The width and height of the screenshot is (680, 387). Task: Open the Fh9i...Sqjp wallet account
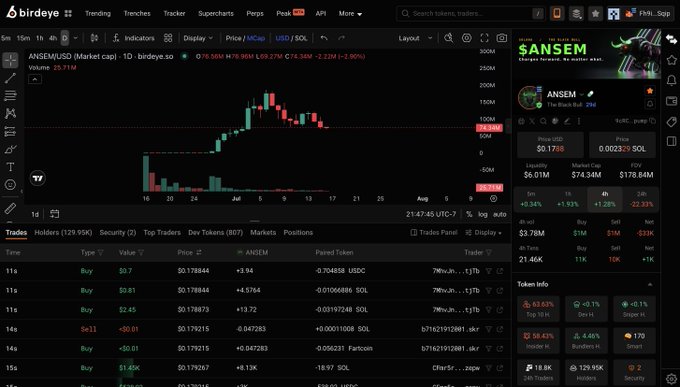click(647, 13)
